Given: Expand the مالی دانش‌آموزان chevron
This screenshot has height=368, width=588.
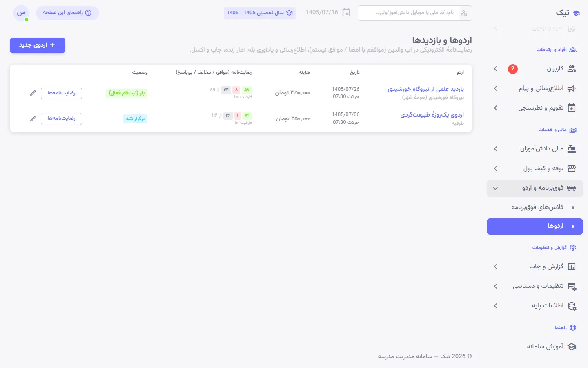Looking at the screenshot, I should pyautogui.click(x=495, y=149).
